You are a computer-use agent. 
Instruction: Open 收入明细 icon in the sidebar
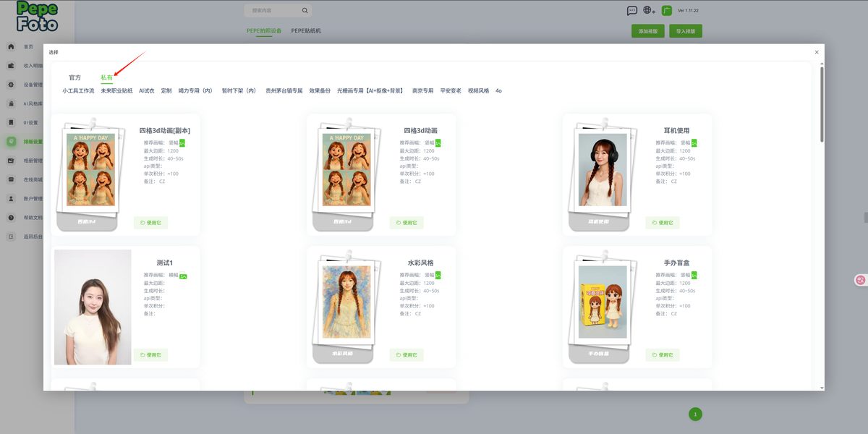pos(11,65)
